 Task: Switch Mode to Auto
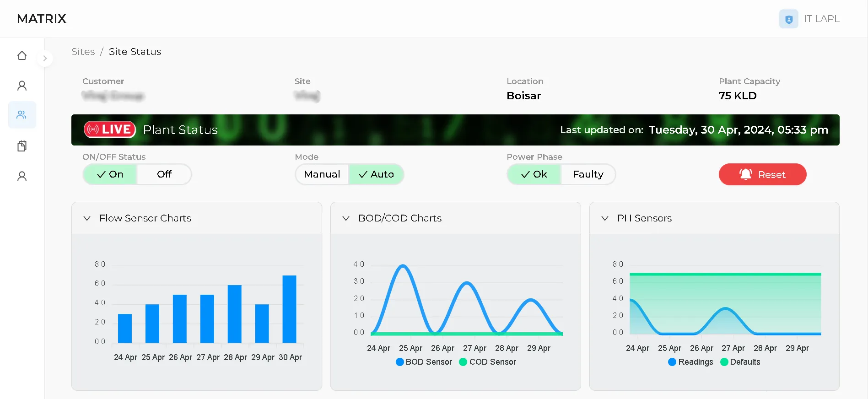pyautogui.click(x=376, y=174)
